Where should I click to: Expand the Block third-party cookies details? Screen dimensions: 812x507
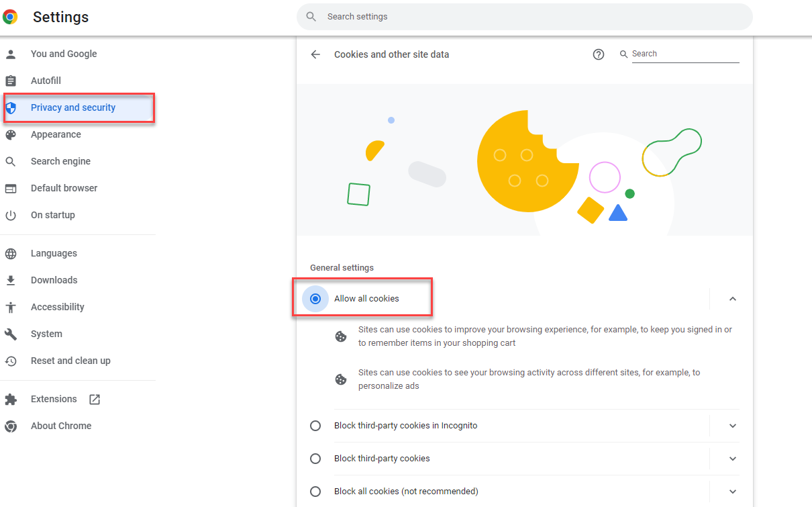coord(733,459)
